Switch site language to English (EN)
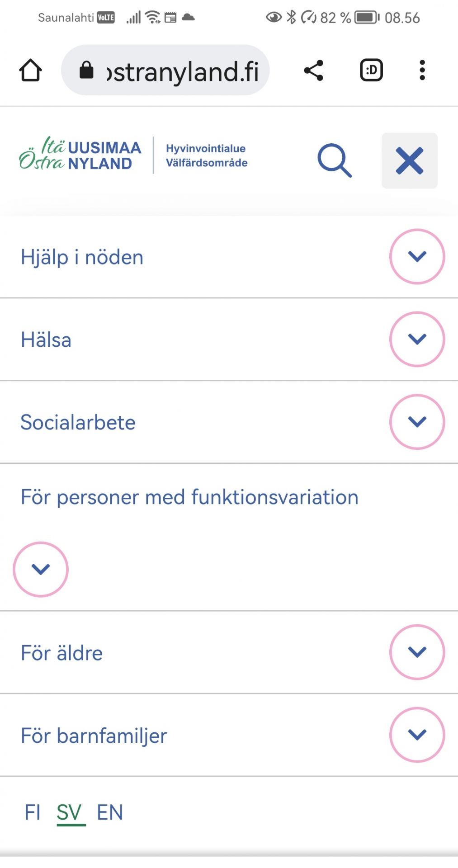The image size is (458, 868). point(110,812)
